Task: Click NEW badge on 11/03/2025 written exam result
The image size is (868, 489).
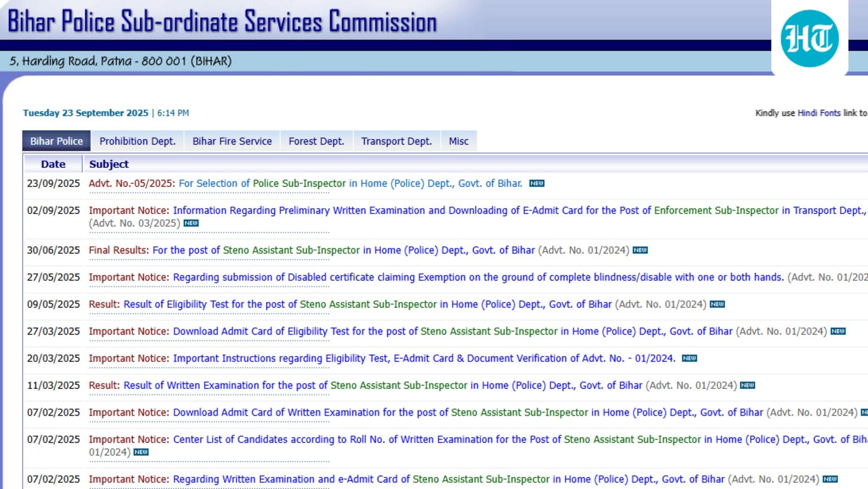Action: click(747, 385)
